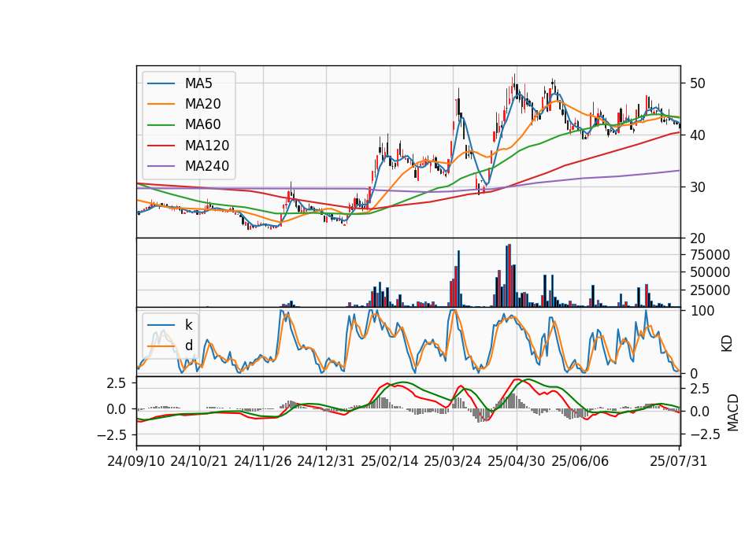756x543 pixels.
Task: Click the KD axis value 100
Action: (702, 311)
